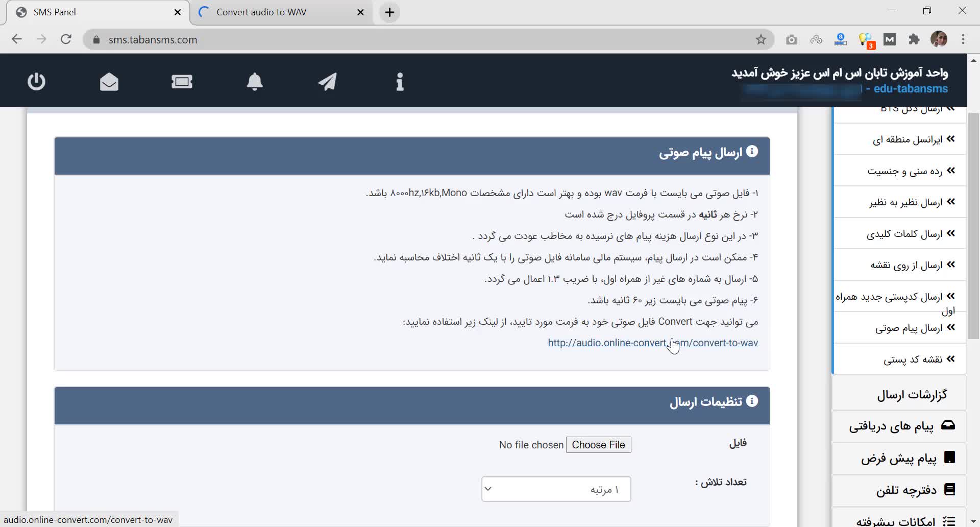
Task: Bookmark this page with star icon
Action: click(x=761, y=40)
